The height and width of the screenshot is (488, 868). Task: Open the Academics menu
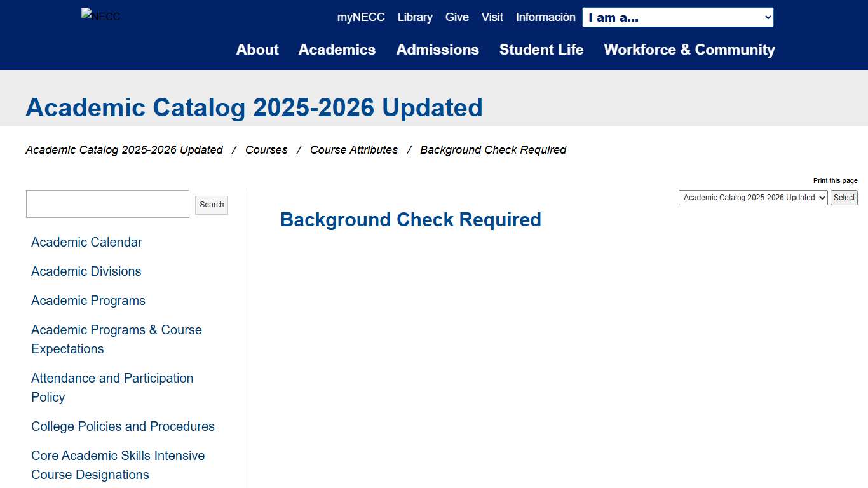pyautogui.click(x=337, y=50)
